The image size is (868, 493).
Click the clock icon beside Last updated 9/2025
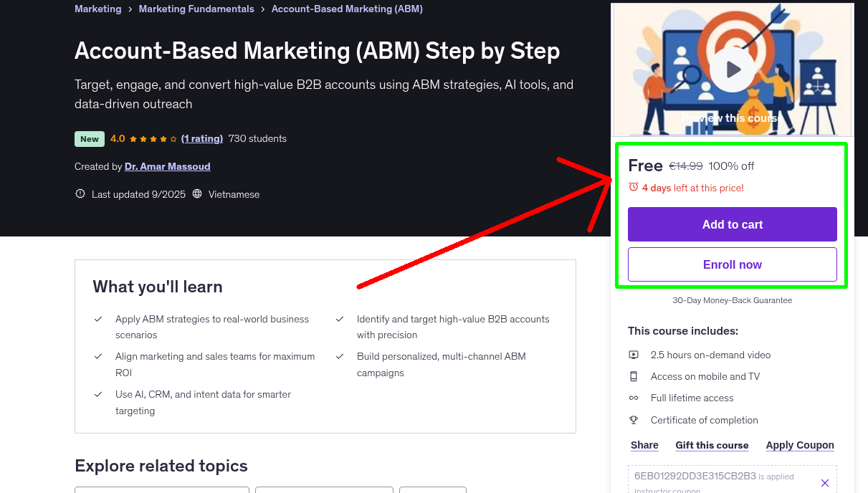click(x=80, y=193)
